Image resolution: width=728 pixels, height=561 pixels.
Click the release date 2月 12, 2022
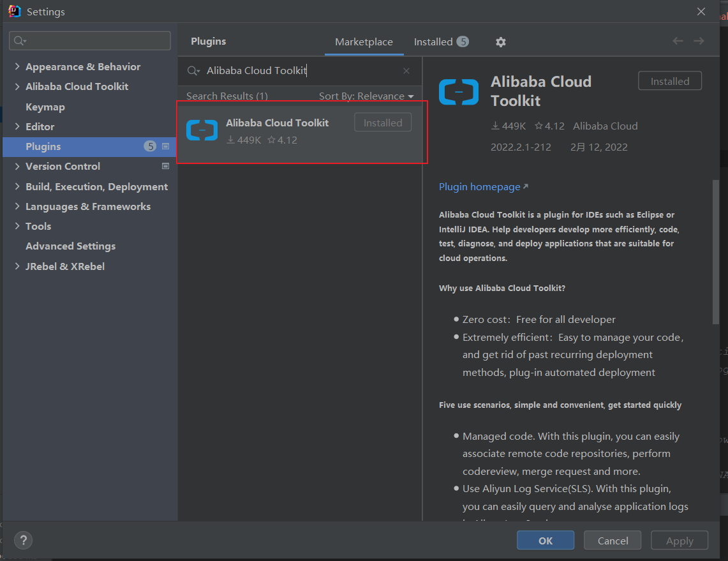click(599, 147)
